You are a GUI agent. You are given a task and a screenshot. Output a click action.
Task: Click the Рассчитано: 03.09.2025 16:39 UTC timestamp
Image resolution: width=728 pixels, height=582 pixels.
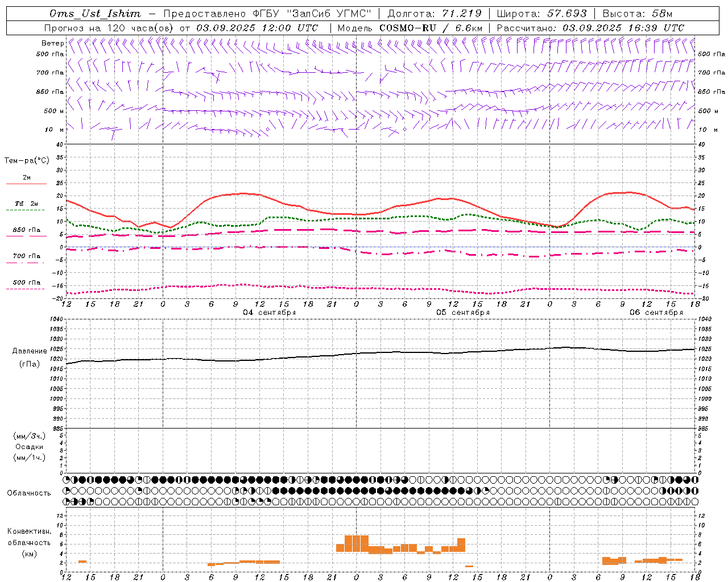click(x=590, y=28)
